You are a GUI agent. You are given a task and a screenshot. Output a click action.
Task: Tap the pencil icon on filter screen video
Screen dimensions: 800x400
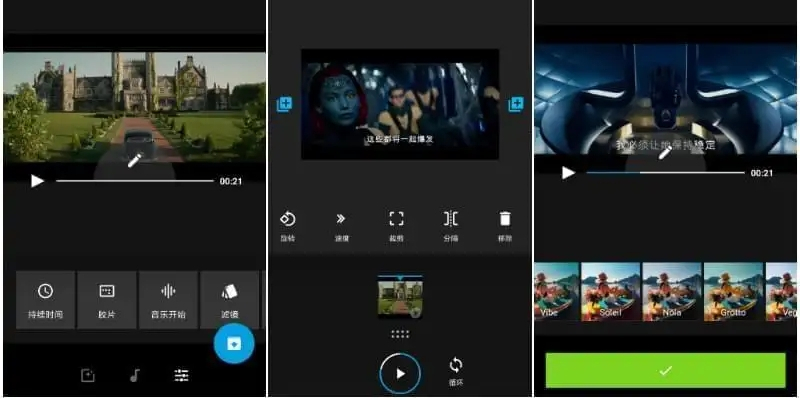pos(665,152)
